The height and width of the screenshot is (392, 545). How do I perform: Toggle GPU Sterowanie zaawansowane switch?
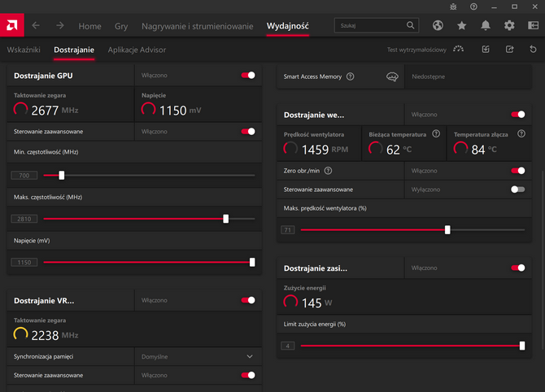coord(248,132)
